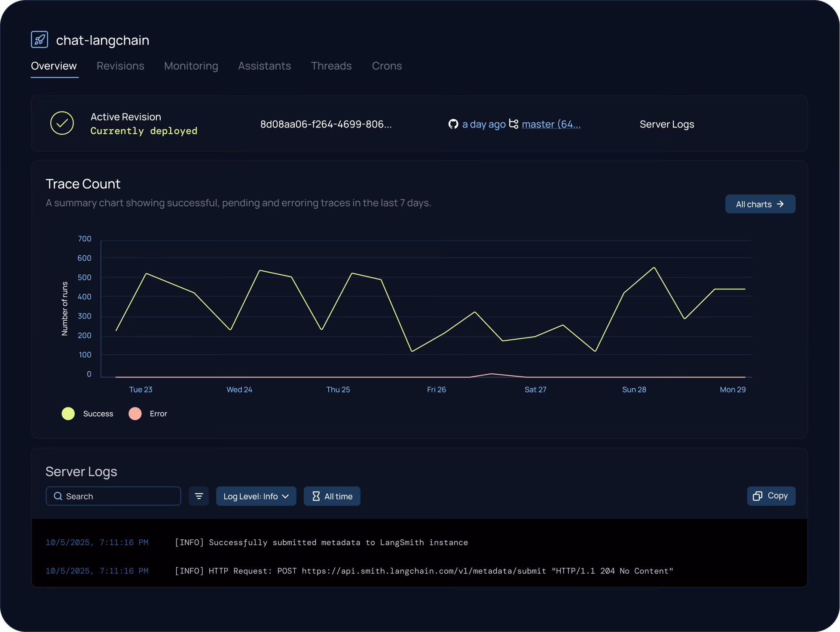Click the GitHub icon near a day ago
The width and height of the screenshot is (840, 632).
tap(453, 124)
